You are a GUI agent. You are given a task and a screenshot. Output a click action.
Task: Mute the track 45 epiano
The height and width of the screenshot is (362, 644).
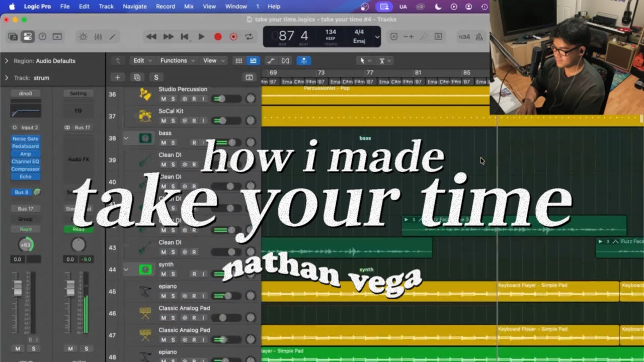(x=164, y=296)
